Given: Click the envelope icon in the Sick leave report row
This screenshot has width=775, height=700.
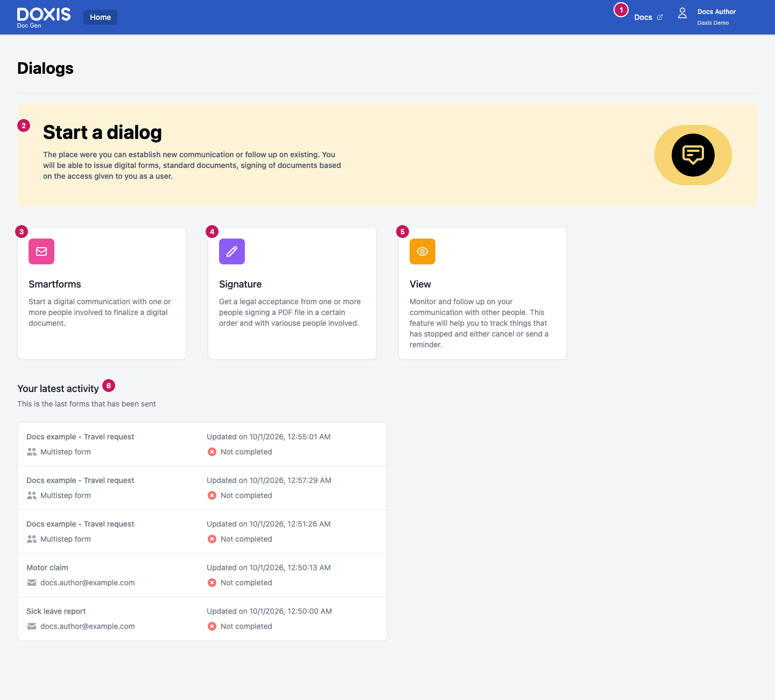Looking at the screenshot, I should click(x=32, y=626).
